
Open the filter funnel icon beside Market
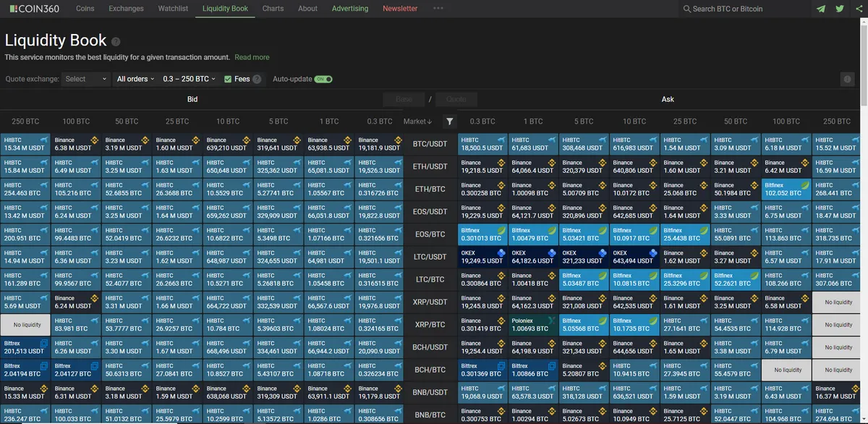coord(449,122)
